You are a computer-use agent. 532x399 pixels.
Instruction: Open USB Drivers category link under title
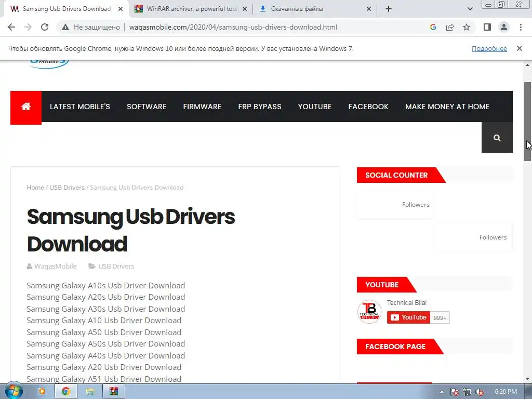(116, 267)
